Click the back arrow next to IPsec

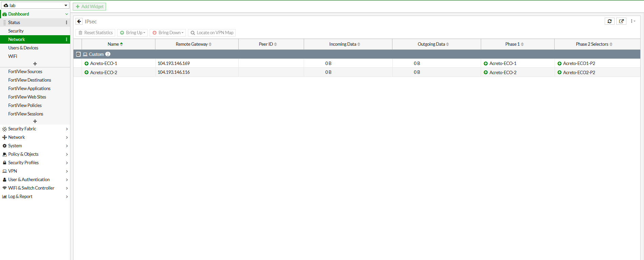(79, 21)
